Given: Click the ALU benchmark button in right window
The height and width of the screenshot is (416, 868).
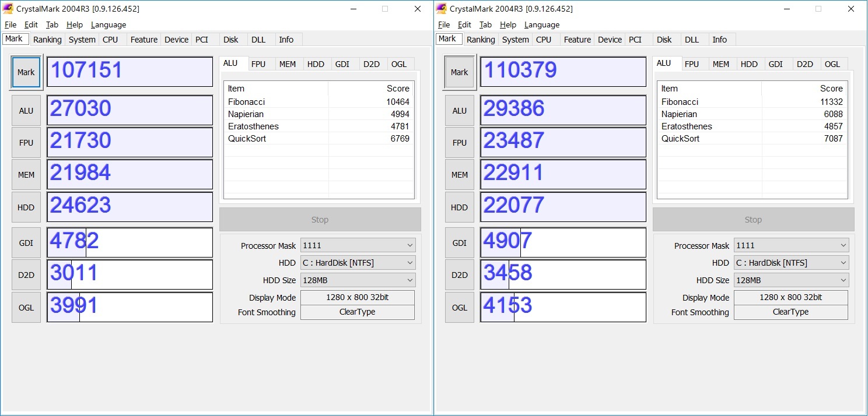Looking at the screenshot, I should (x=460, y=110).
